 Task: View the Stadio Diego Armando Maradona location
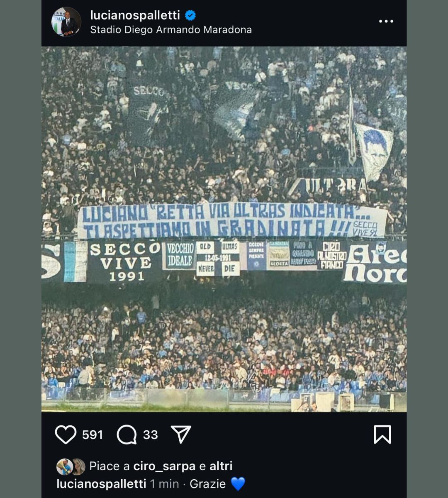[171, 30]
